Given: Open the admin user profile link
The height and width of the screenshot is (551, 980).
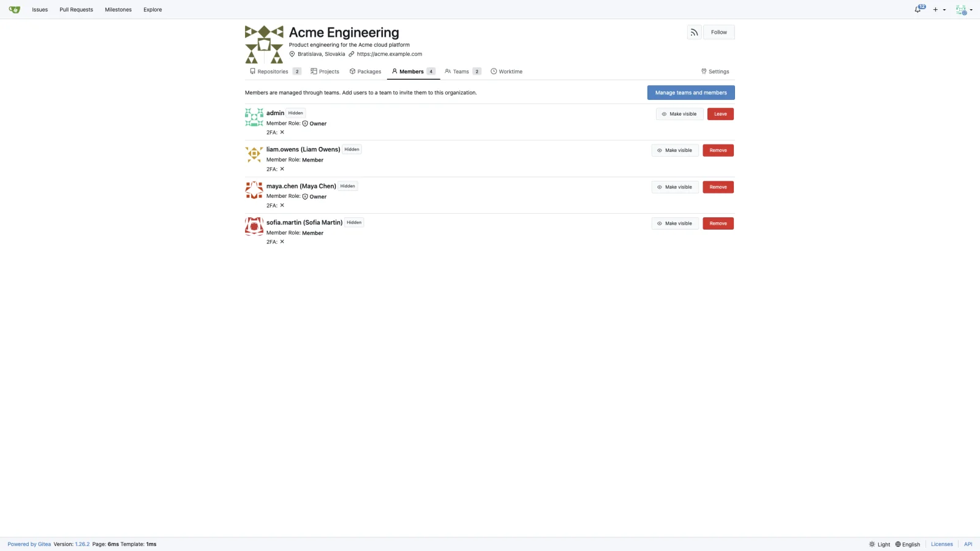Looking at the screenshot, I should pos(275,113).
